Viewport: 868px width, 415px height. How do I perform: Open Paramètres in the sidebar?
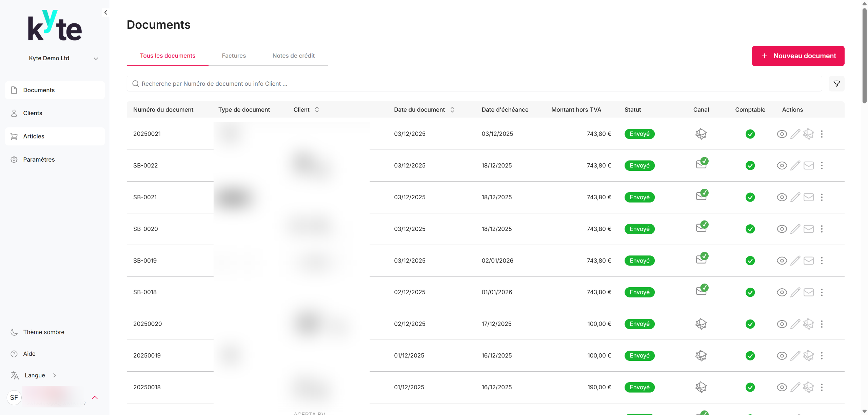click(x=39, y=160)
